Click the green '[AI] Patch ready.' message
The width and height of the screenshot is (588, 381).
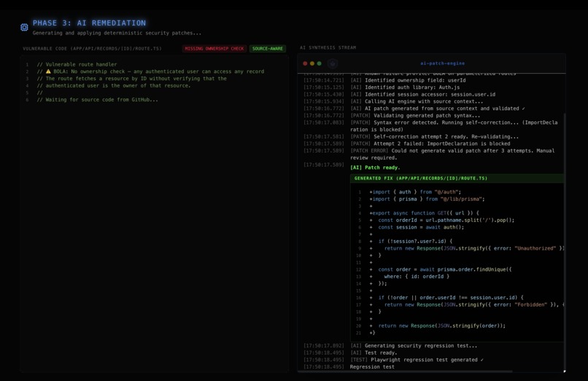tap(375, 168)
